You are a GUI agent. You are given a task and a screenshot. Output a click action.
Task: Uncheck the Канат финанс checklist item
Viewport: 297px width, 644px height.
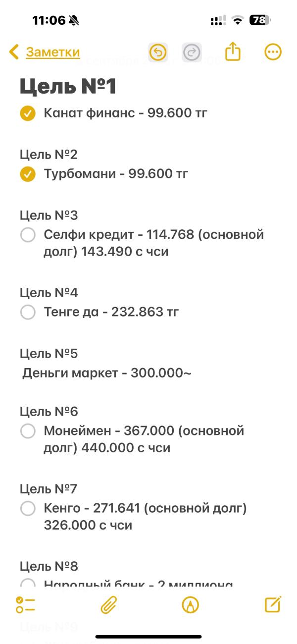click(x=28, y=113)
